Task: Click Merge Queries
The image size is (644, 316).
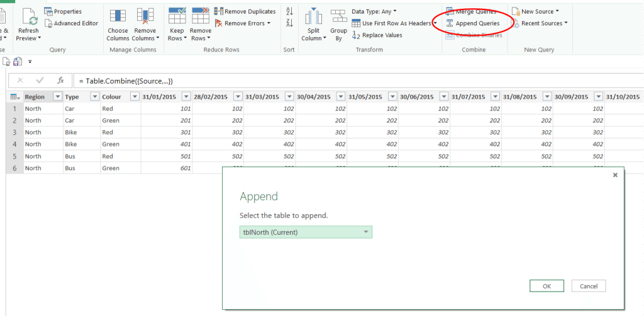Action: [471, 12]
